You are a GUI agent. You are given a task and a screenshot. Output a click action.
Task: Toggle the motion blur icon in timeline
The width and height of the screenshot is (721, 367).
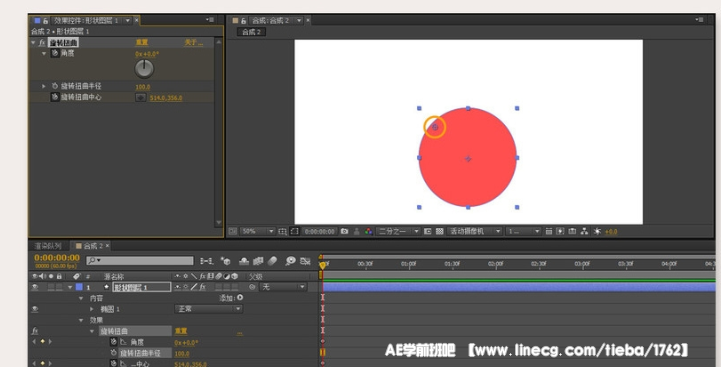pos(273,261)
